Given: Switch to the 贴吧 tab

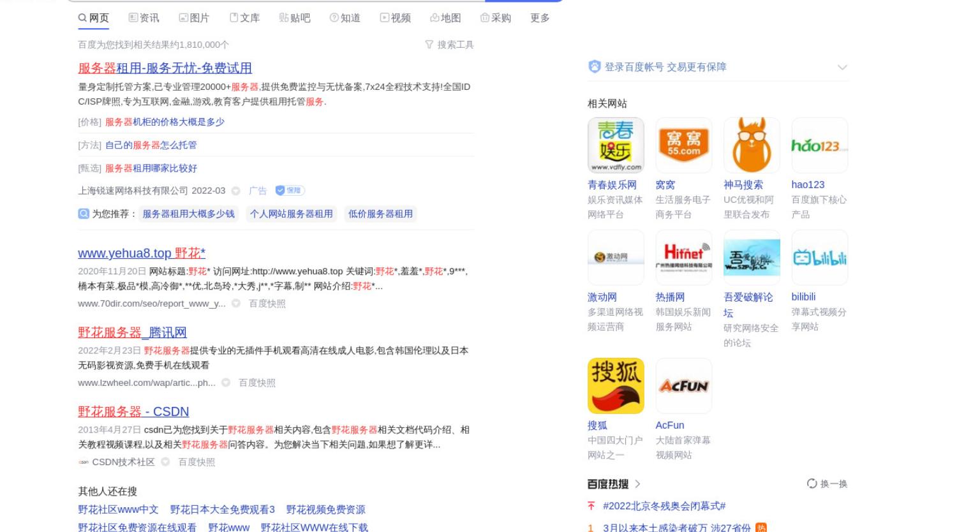Looking at the screenshot, I should pos(295,18).
